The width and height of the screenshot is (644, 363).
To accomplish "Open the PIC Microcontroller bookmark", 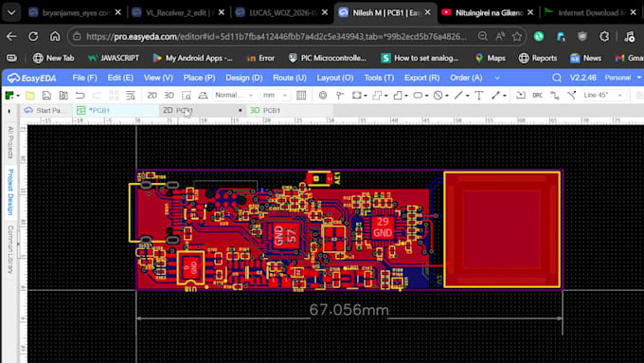I will click(327, 58).
